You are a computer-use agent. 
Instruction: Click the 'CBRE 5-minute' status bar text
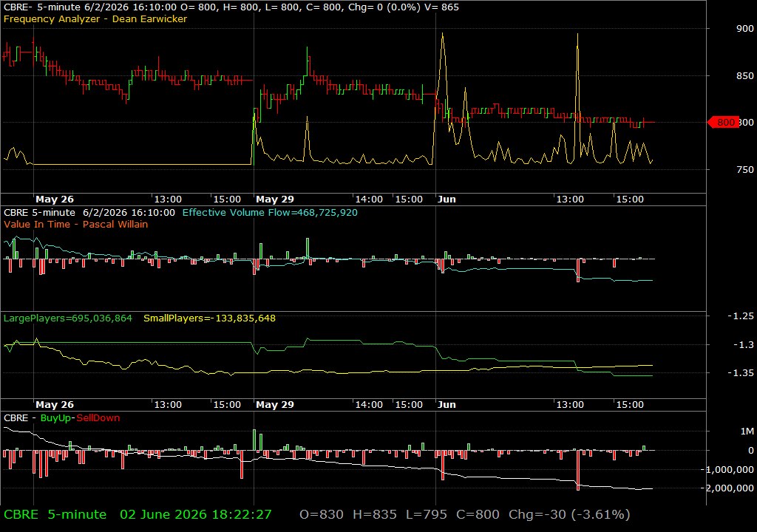coord(55,514)
